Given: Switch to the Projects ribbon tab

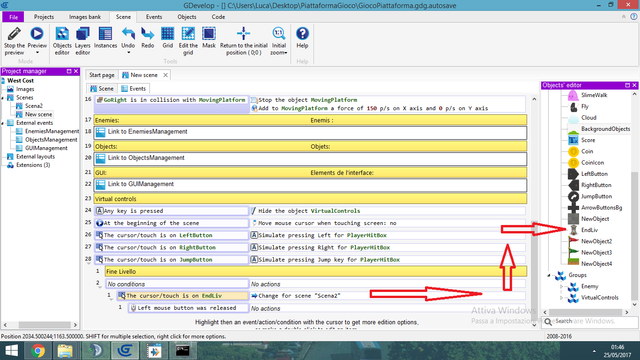Looking at the screenshot, I should tap(44, 17).
